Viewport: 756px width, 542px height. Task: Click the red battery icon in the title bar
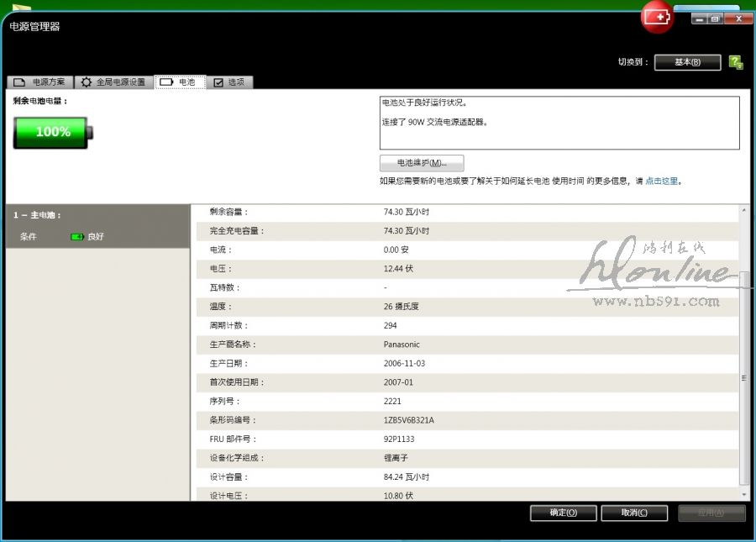click(x=657, y=18)
